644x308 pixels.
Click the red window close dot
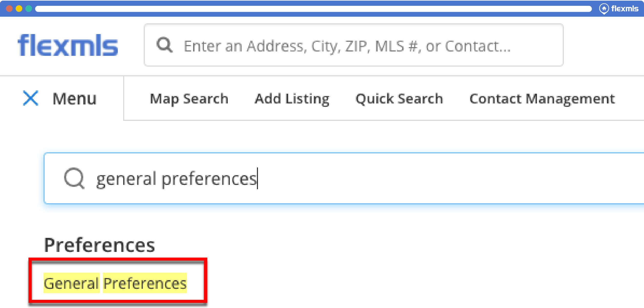pyautogui.click(x=9, y=9)
